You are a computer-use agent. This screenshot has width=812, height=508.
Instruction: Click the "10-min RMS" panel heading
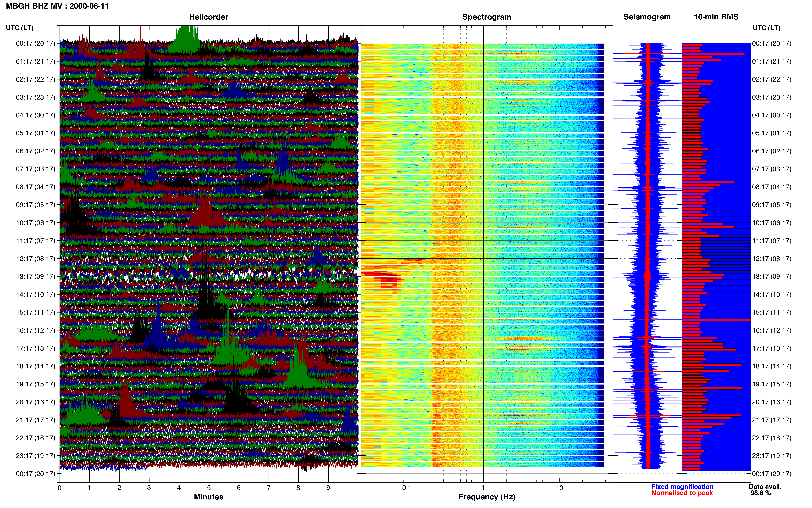pyautogui.click(x=716, y=17)
